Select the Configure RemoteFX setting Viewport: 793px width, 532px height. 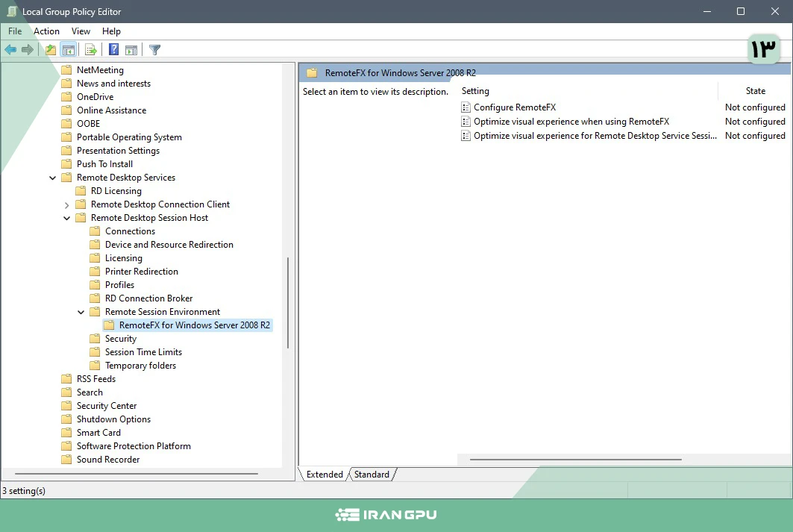tap(514, 107)
